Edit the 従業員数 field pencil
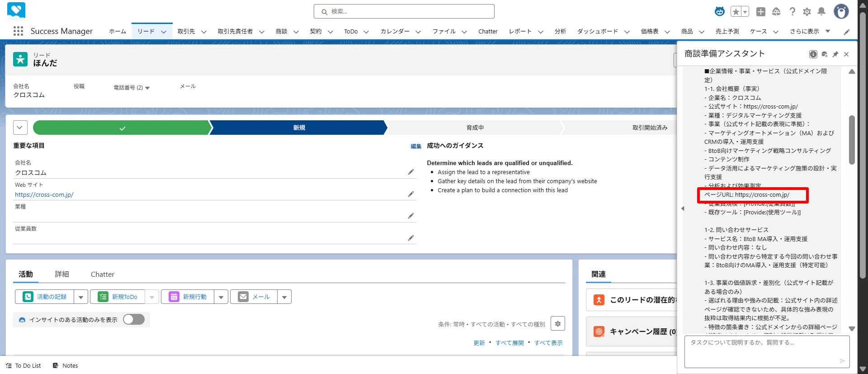 (x=411, y=238)
